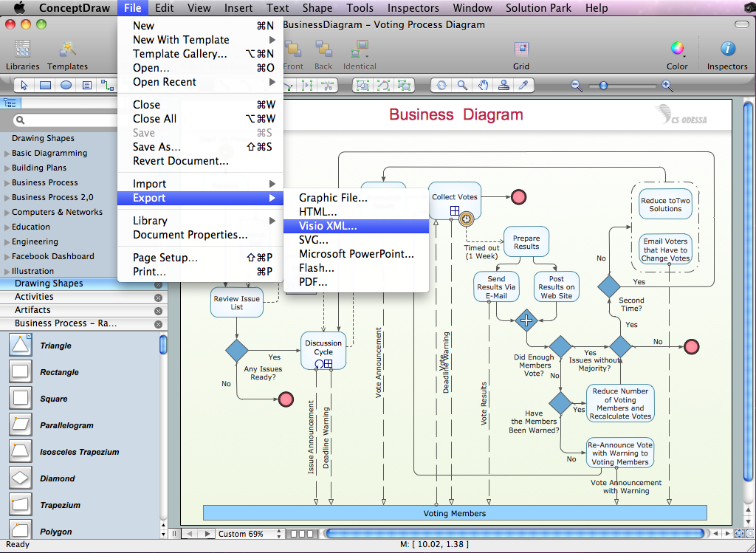Select the Ellipse drawing tool
756x553 pixels.
[x=66, y=86]
